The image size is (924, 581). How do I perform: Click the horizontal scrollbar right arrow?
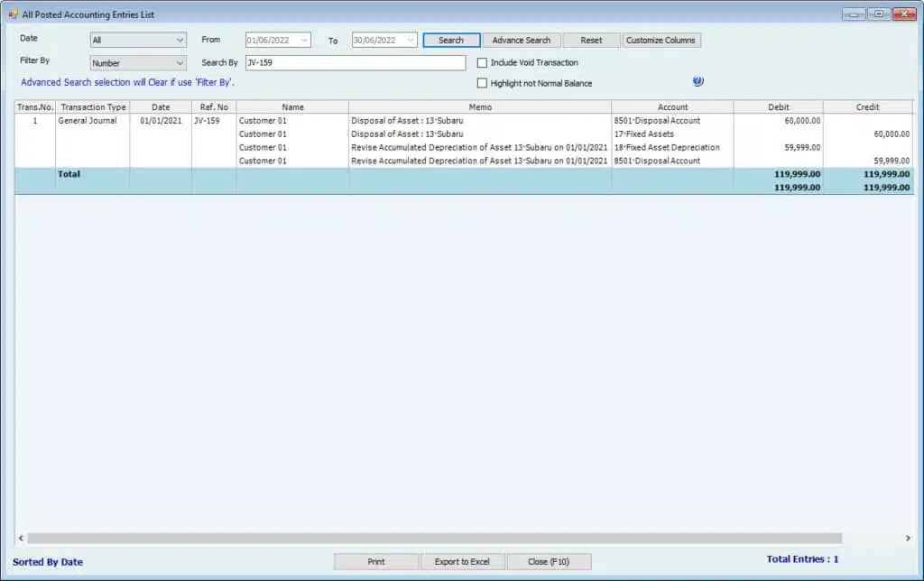tap(908, 539)
